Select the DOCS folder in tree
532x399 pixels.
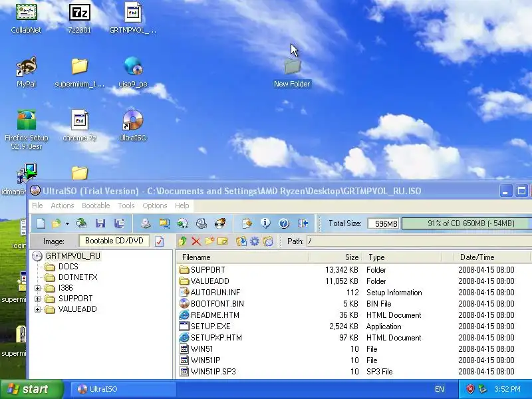coord(68,267)
